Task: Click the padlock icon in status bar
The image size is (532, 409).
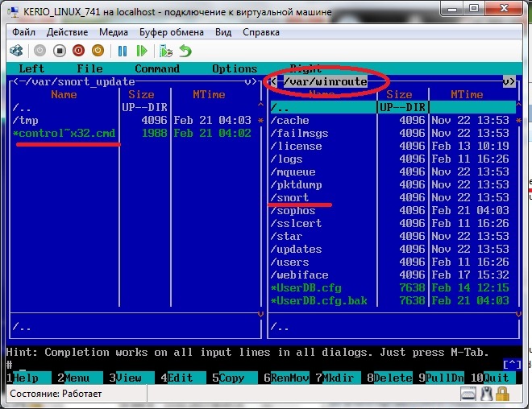Action: [502, 394]
